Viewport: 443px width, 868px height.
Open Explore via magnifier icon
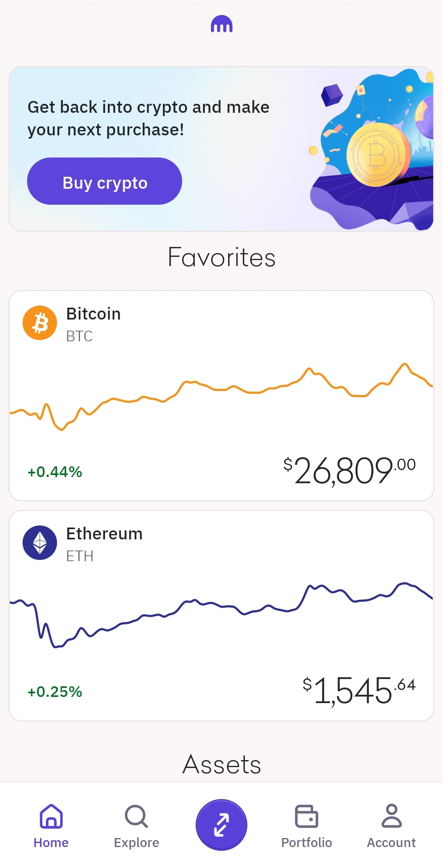click(x=136, y=816)
